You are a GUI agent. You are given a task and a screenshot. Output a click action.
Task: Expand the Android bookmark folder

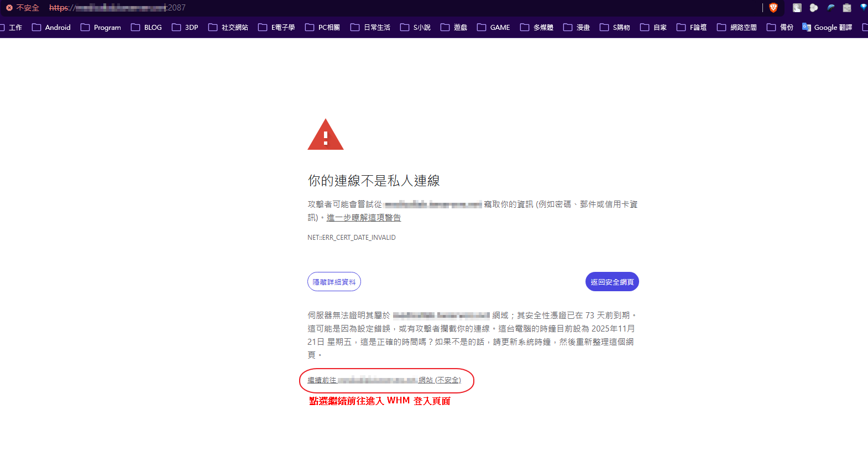click(51, 28)
